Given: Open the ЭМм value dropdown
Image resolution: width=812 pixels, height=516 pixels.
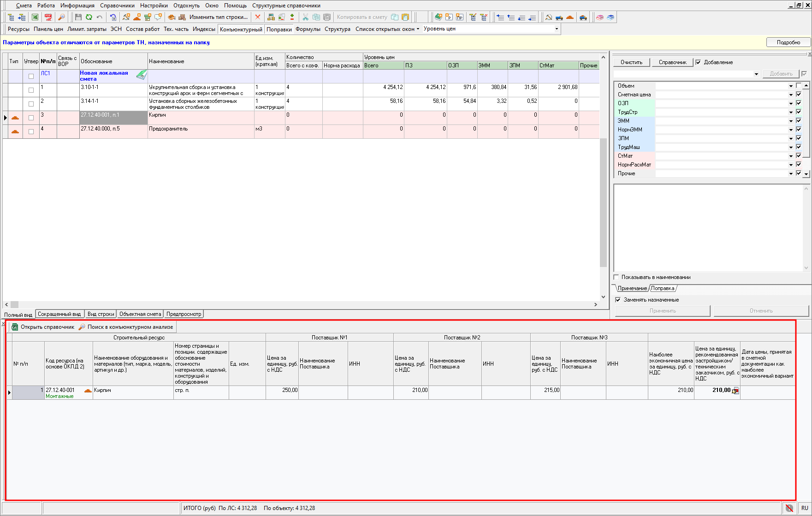Looking at the screenshot, I should pyautogui.click(x=791, y=121).
